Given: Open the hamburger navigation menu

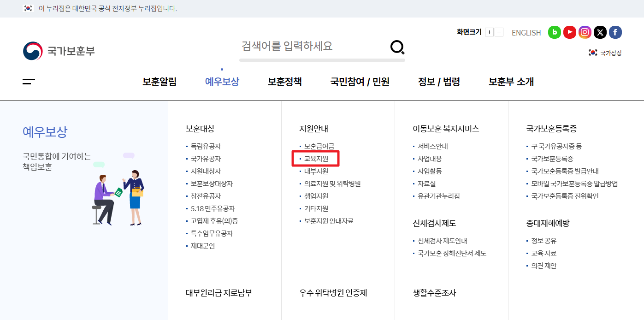Looking at the screenshot, I should [29, 81].
